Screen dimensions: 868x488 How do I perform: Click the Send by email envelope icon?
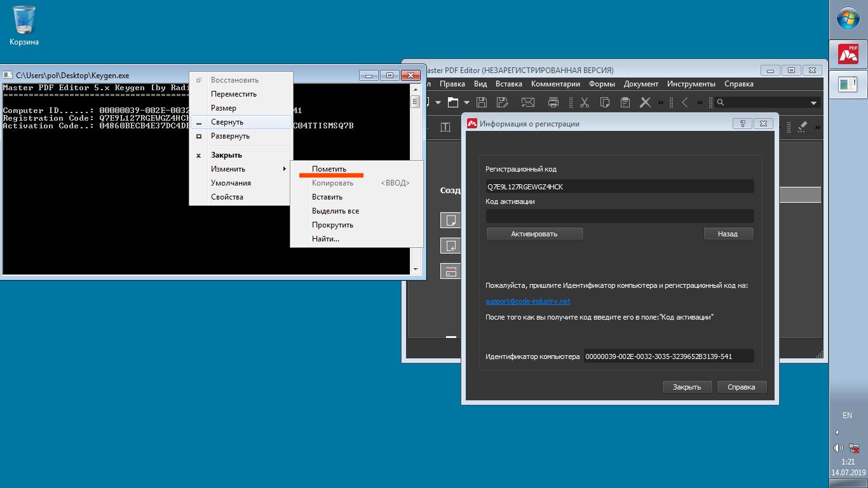point(527,102)
